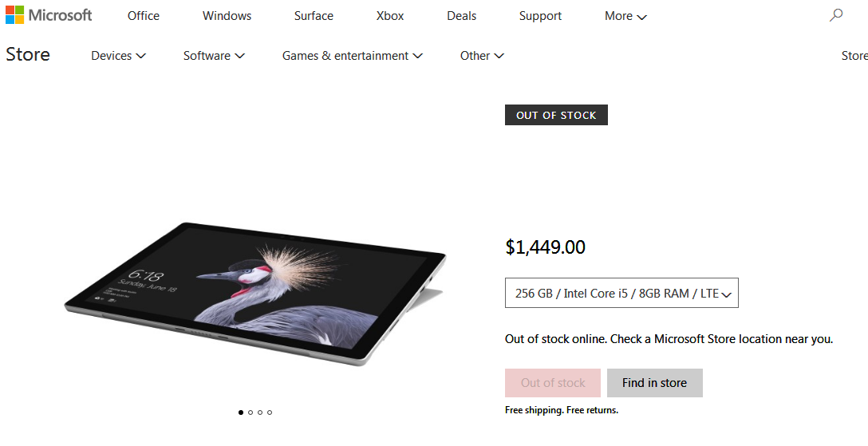This screenshot has width=868, height=446.
Task: Click the Find in store button
Action: point(655,383)
